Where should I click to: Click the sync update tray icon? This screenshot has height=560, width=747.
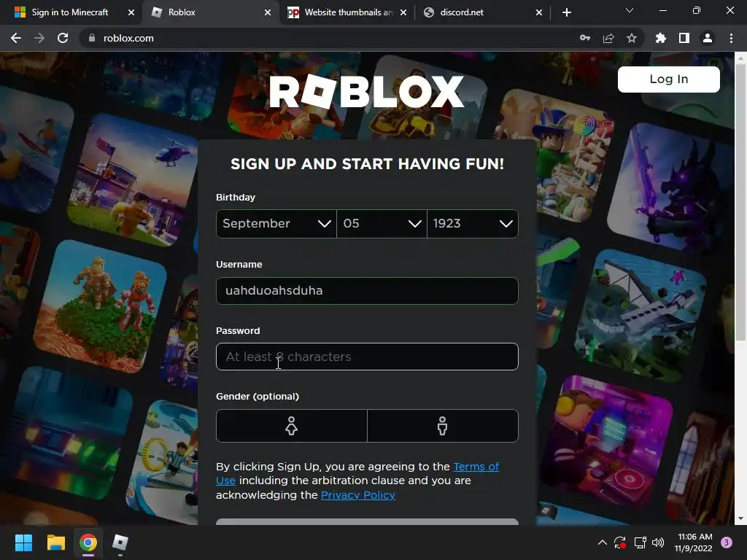click(x=620, y=542)
